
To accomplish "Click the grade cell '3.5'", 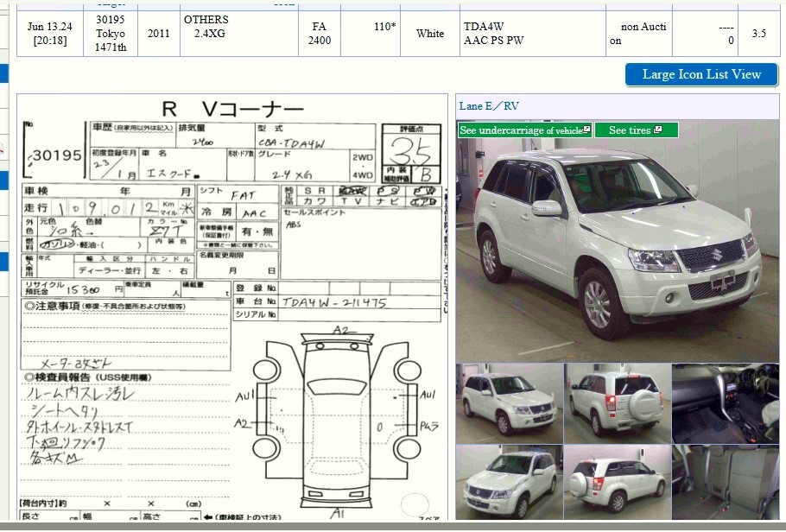I will pyautogui.click(x=759, y=34).
